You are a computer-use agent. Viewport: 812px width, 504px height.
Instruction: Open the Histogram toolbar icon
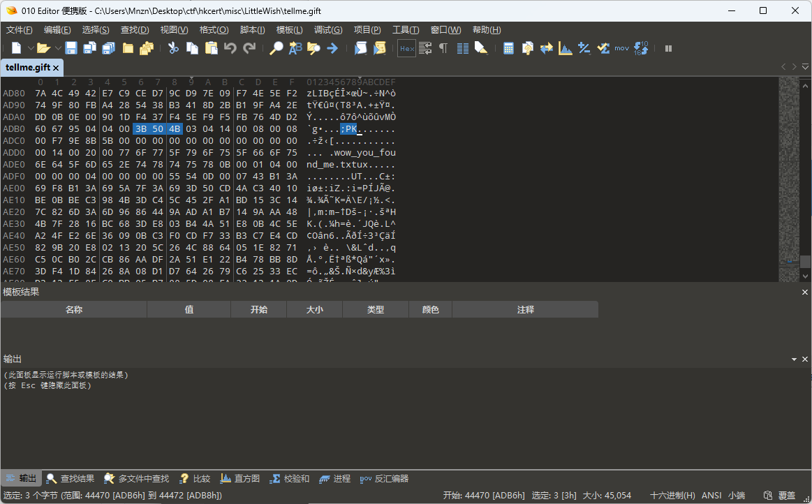tap(566, 48)
